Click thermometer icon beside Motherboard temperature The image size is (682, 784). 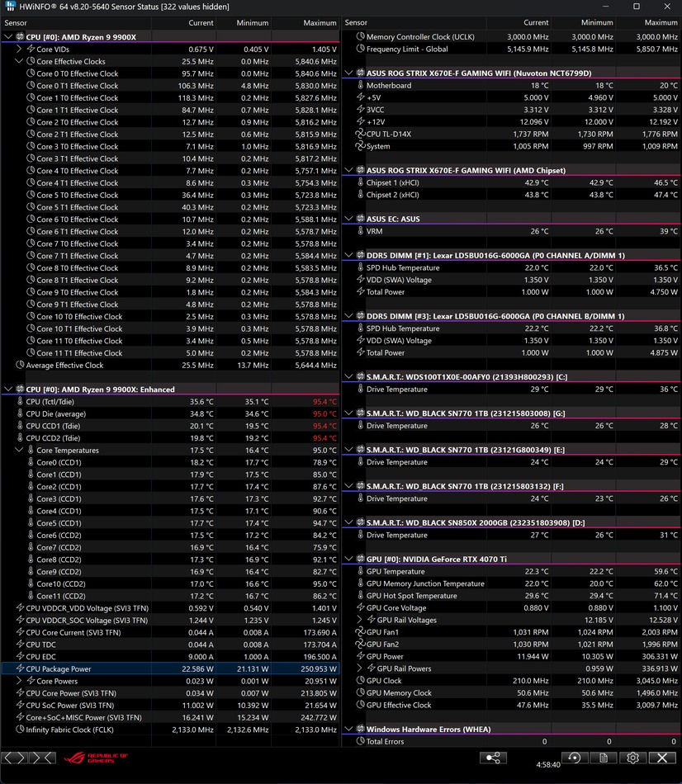click(360, 85)
